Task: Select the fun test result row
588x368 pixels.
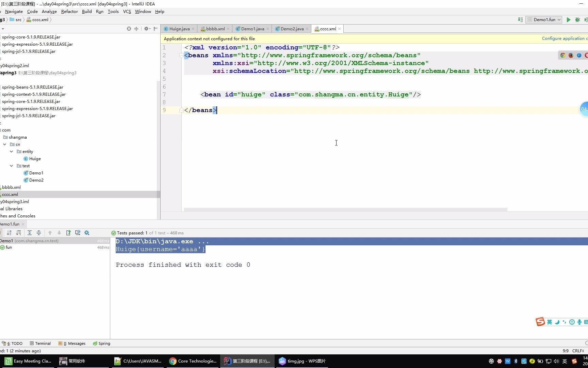Action: pyautogui.click(x=54, y=247)
